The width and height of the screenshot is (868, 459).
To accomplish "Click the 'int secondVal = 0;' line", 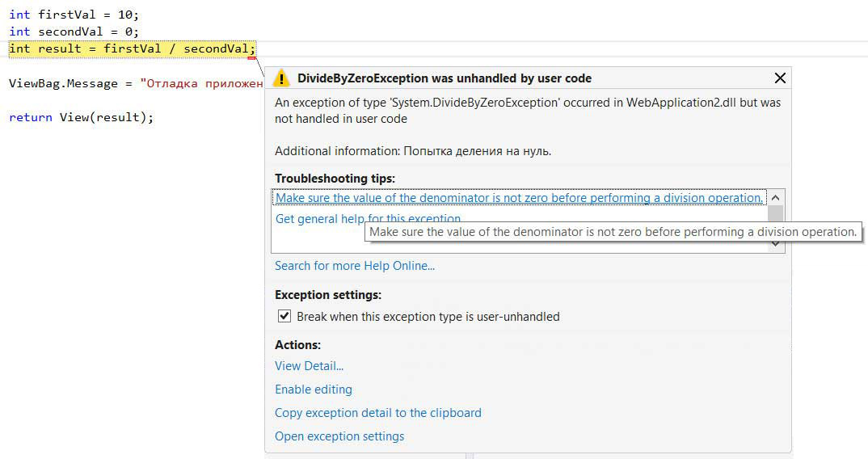I will 74,32.
